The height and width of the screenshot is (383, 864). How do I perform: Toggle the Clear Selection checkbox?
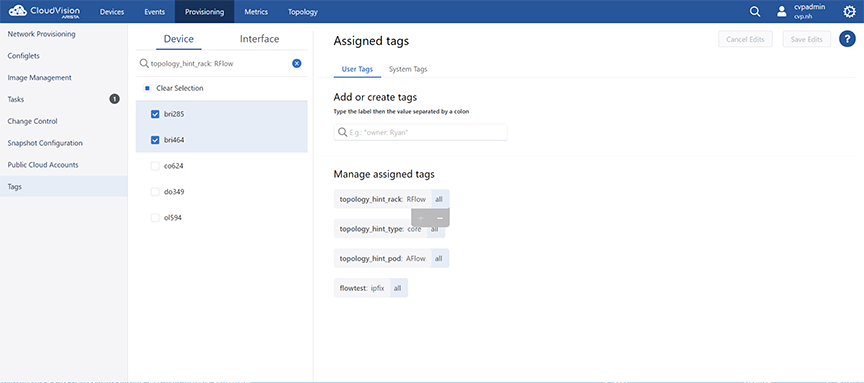(x=147, y=88)
